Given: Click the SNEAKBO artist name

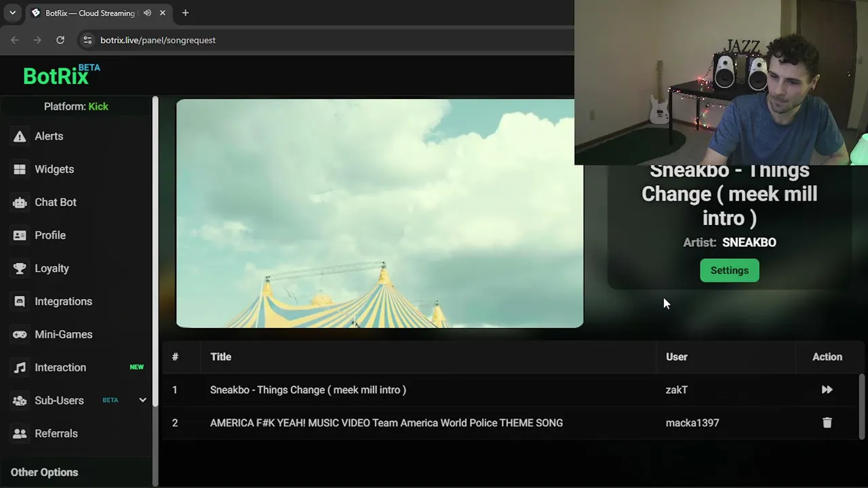Looking at the screenshot, I should tap(749, 243).
